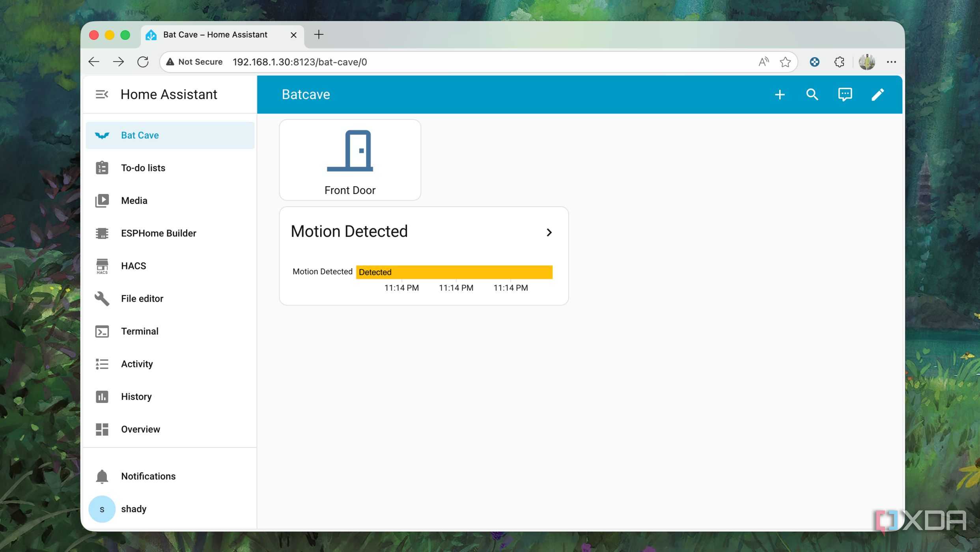
Task: Open Notifications bell icon
Action: pos(102,476)
